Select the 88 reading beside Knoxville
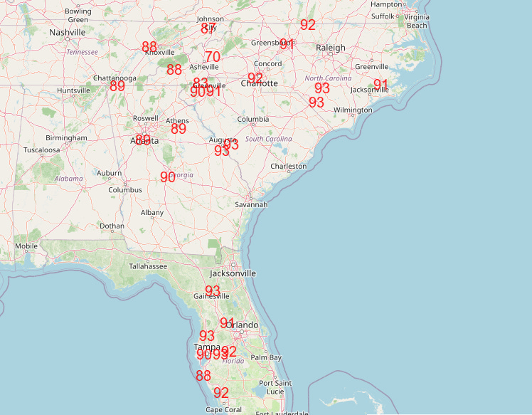The width and height of the screenshot is (532, 415). coord(149,46)
